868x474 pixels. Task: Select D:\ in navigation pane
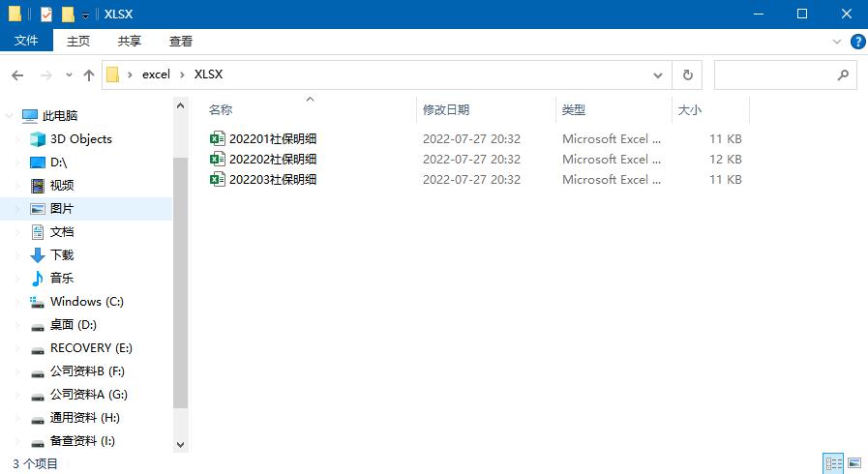click(58, 163)
